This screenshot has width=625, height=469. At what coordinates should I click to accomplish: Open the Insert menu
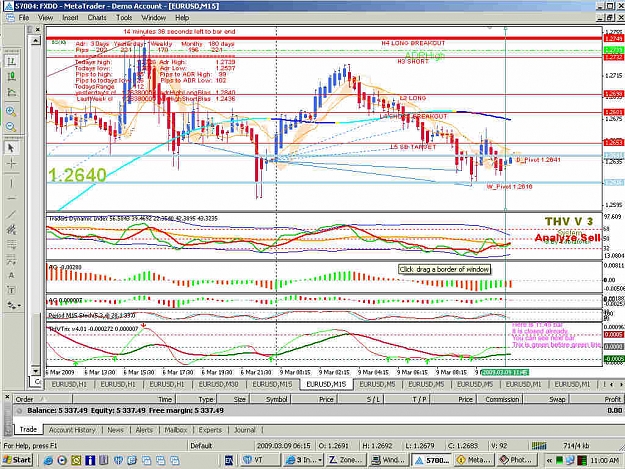coord(70,18)
